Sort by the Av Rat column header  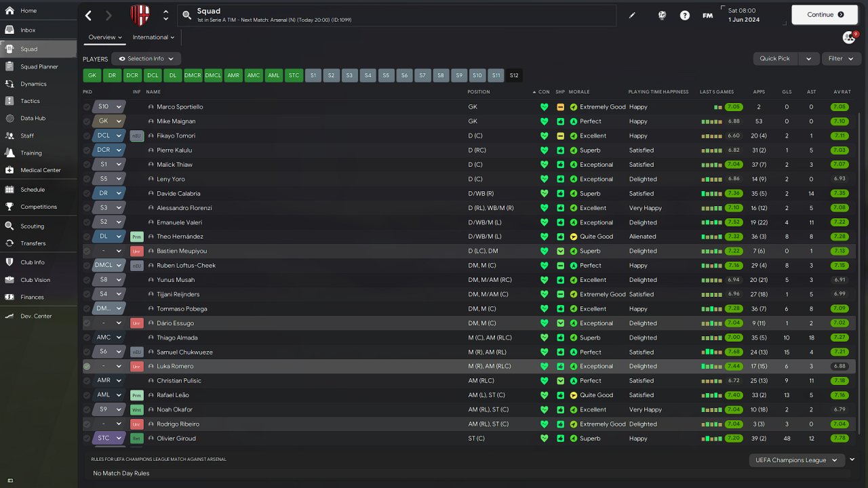click(842, 92)
